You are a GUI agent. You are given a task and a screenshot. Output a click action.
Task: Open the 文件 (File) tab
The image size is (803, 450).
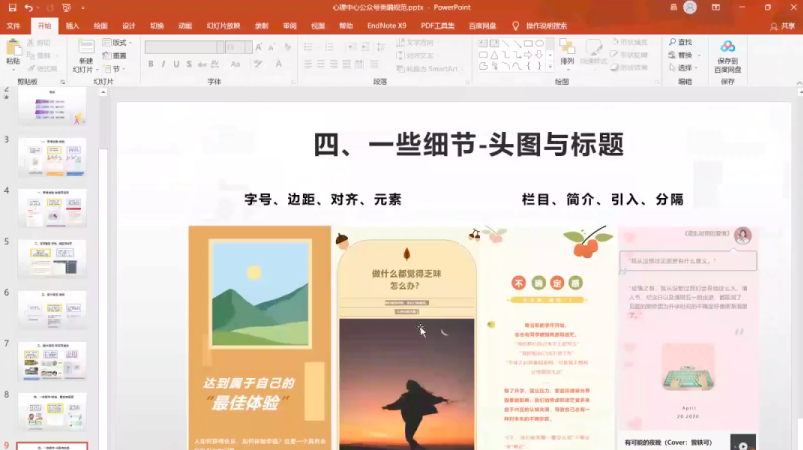click(13, 26)
